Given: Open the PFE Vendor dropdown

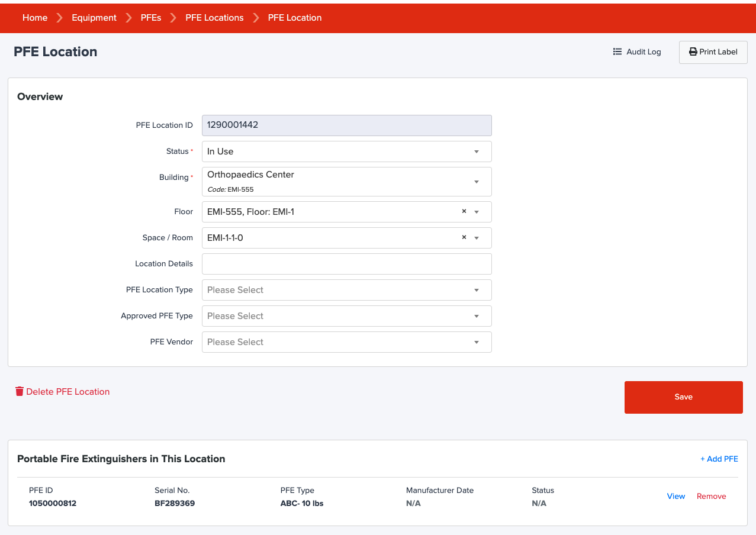Looking at the screenshot, I should [347, 342].
